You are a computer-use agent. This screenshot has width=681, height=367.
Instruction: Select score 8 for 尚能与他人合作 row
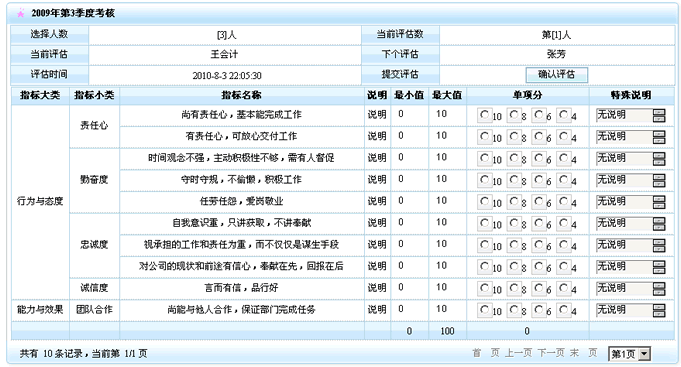[514, 310]
